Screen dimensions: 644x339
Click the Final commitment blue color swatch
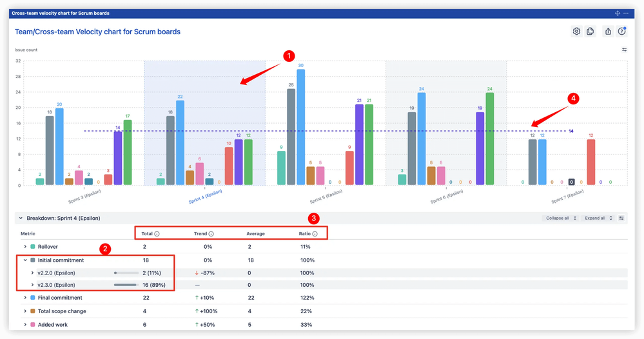tap(33, 298)
